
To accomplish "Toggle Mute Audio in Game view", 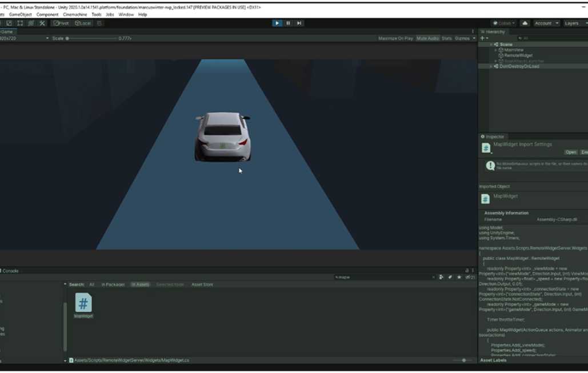I will point(427,38).
